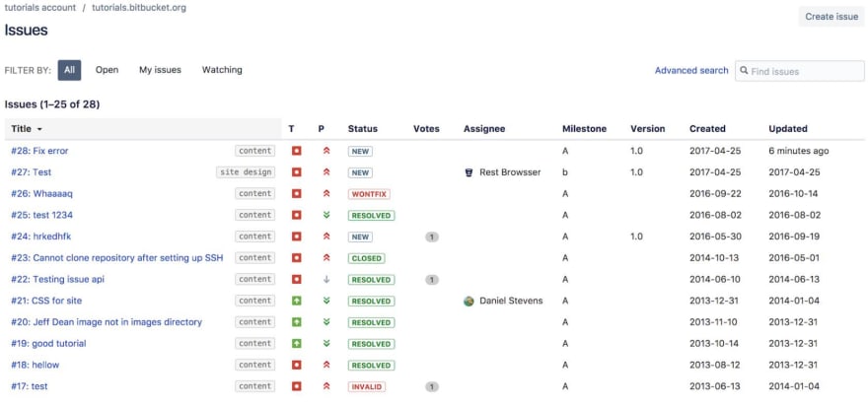Open the tutorials.bitbucket.org breadcrumb
This screenshot has width=868, height=406.
click(139, 8)
